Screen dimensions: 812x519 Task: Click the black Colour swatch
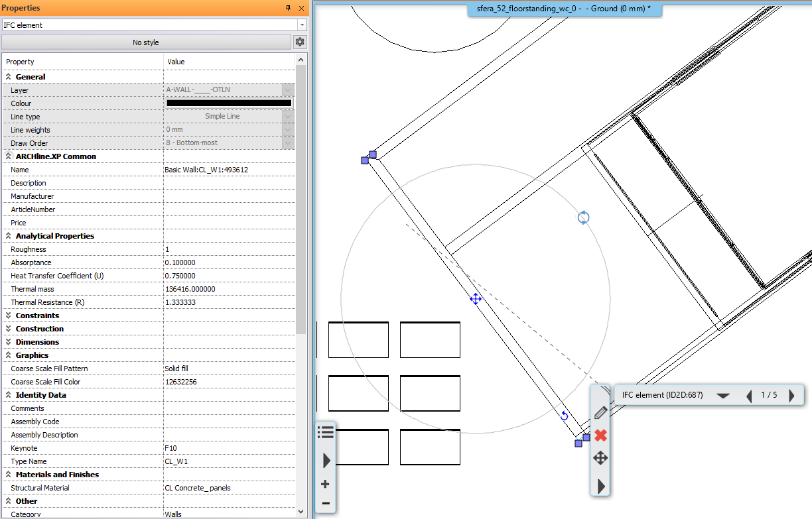click(x=229, y=103)
